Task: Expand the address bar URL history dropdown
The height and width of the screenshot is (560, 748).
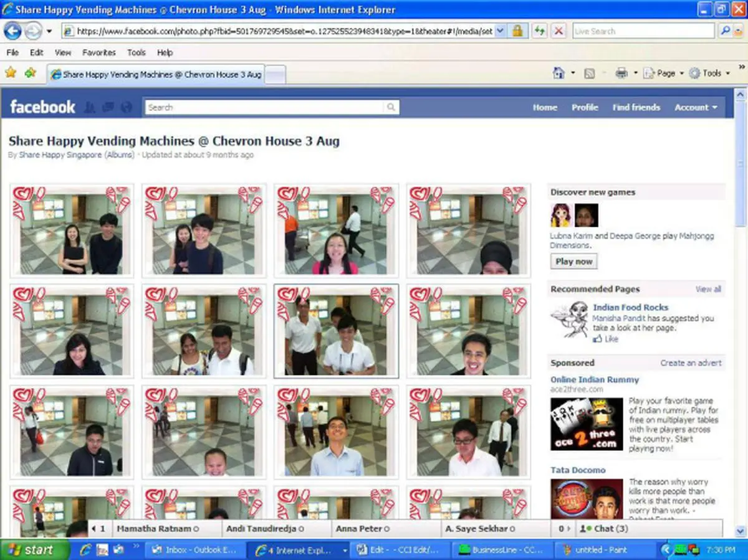Action: pyautogui.click(x=501, y=31)
